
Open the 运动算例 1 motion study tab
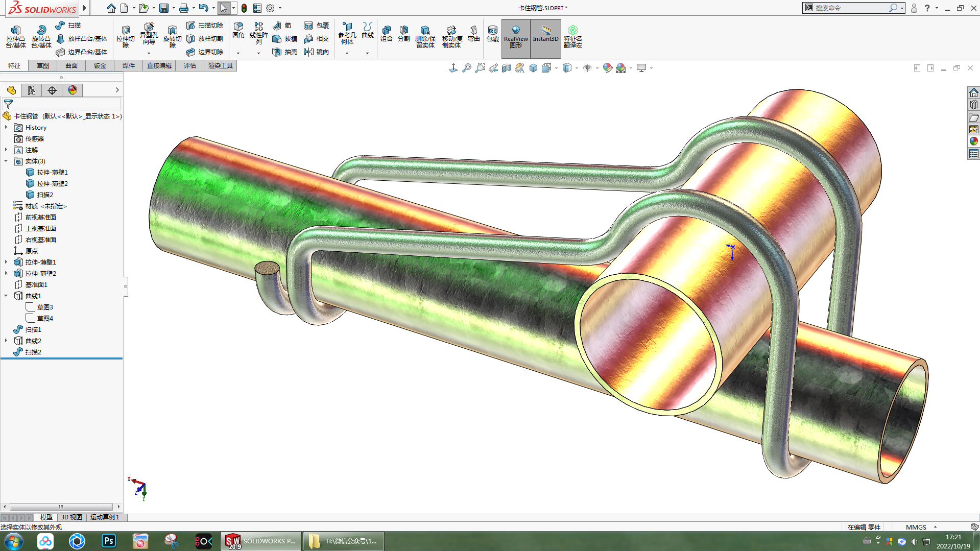point(105,517)
